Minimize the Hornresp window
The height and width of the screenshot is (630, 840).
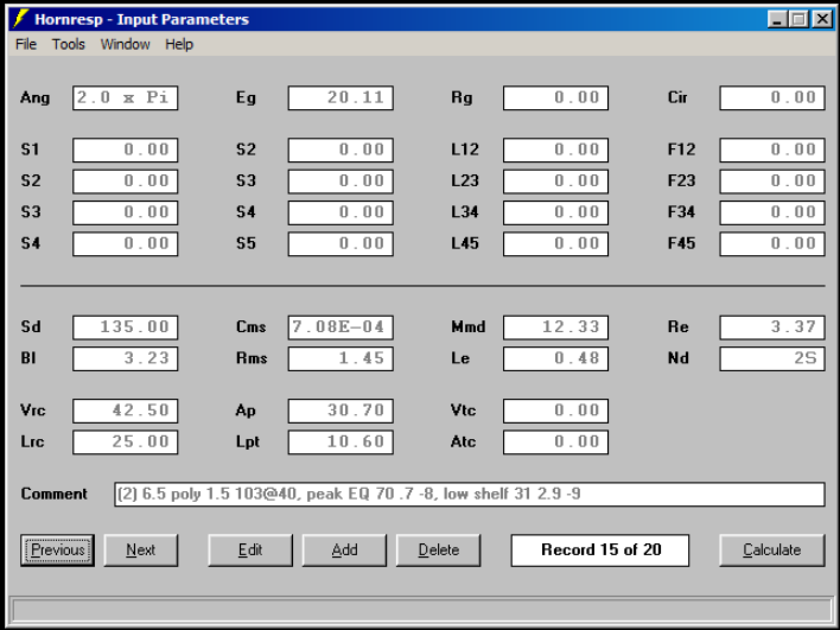click(x=778, y=19)
